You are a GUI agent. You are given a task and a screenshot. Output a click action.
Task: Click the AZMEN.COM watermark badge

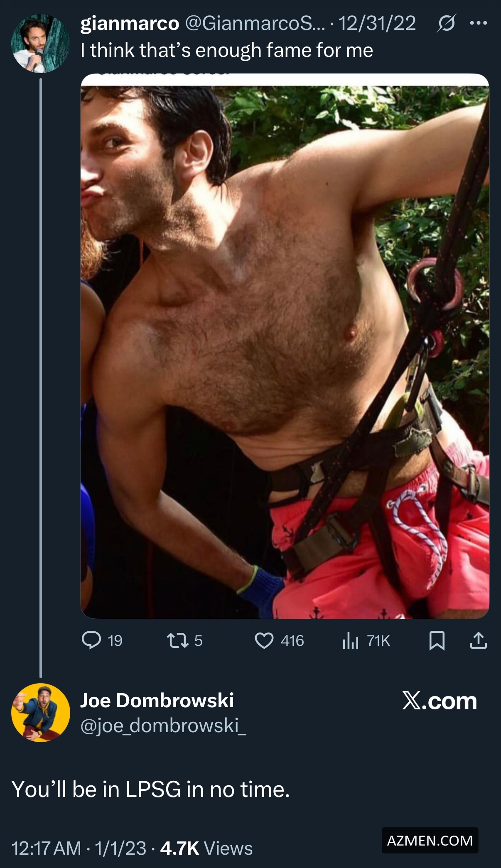click(x=430, y=841)
